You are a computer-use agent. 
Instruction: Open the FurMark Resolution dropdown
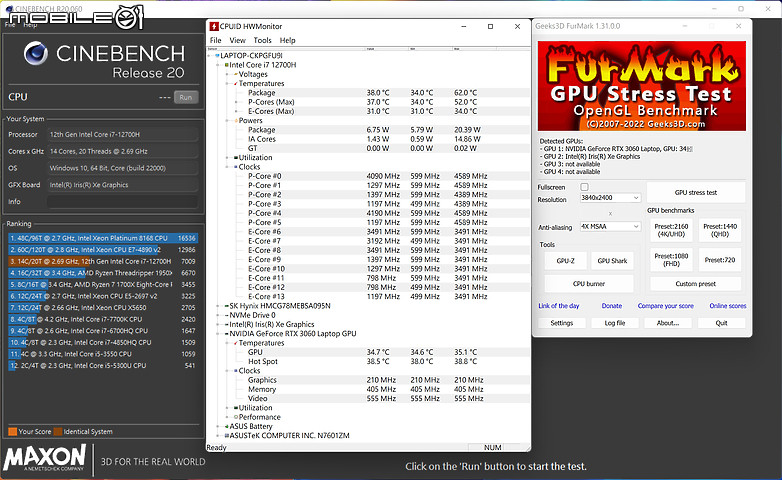point(610,198)
